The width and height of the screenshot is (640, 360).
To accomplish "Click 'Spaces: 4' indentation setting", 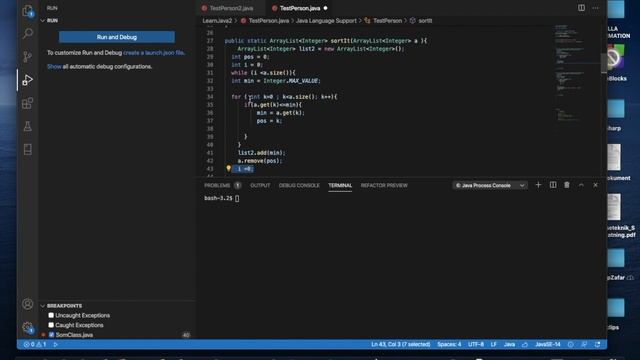I will coord(449,344).
